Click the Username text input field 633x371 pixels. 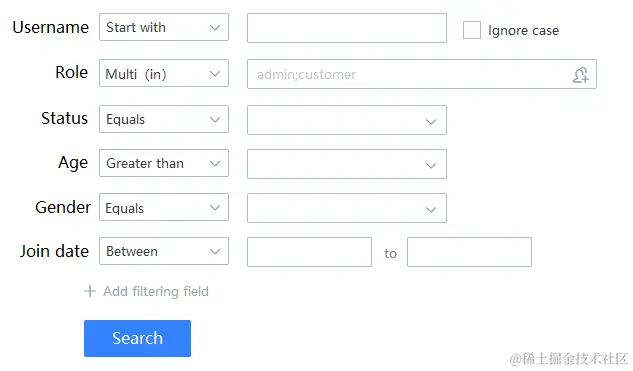(x=347, y=28)
